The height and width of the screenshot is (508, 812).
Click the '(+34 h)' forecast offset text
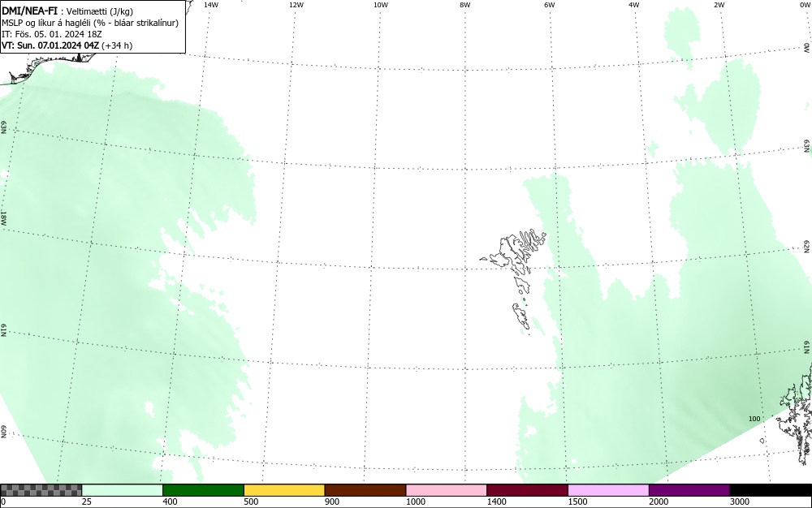coord(117,45)
